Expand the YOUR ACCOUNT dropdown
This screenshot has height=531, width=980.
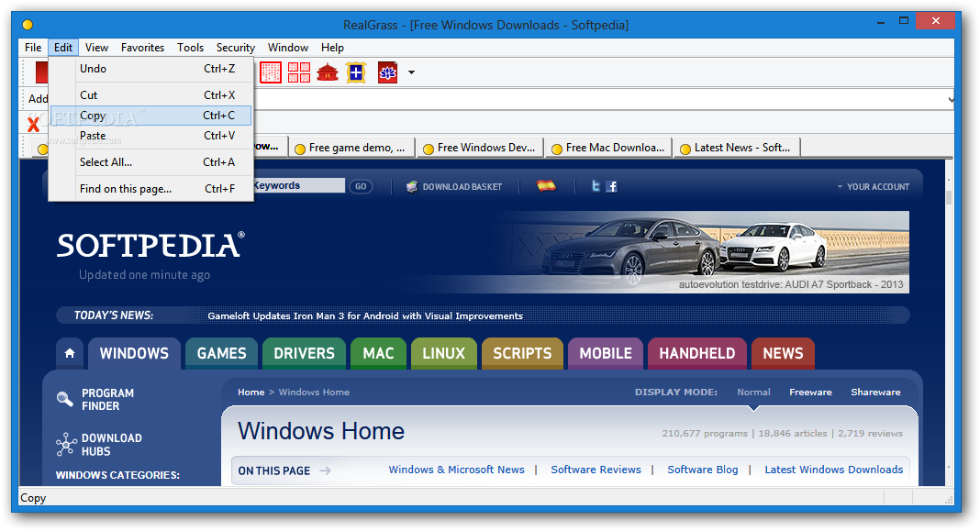point(874,187)
